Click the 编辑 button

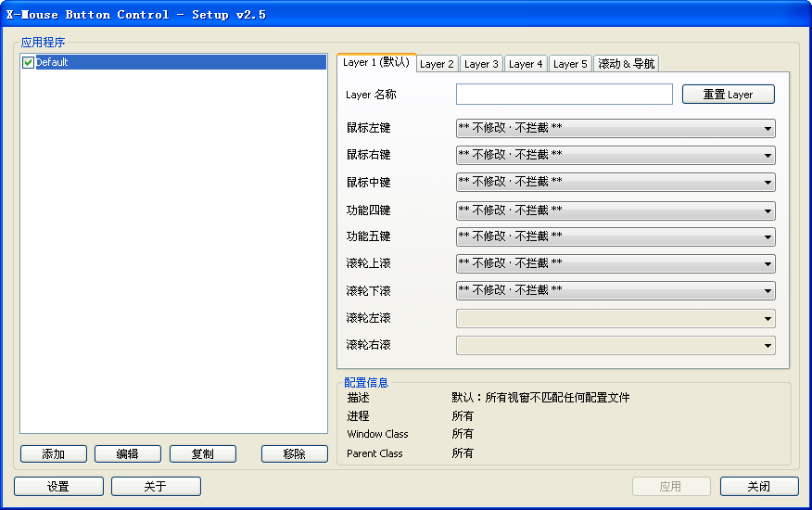point(127,454)
